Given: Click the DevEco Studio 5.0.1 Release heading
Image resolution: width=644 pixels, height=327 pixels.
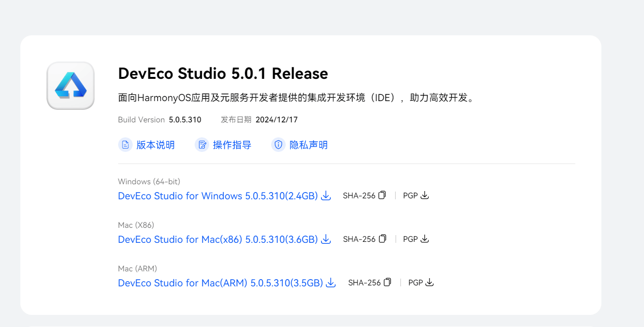Looking at the screenshot, I should [x=223, y=74].
